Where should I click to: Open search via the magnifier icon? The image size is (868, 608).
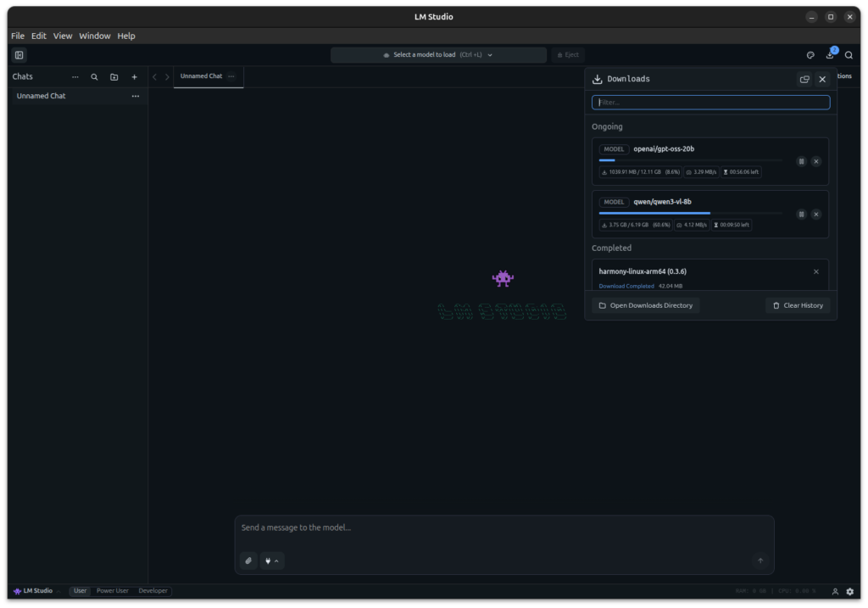[x=849, y=54]
